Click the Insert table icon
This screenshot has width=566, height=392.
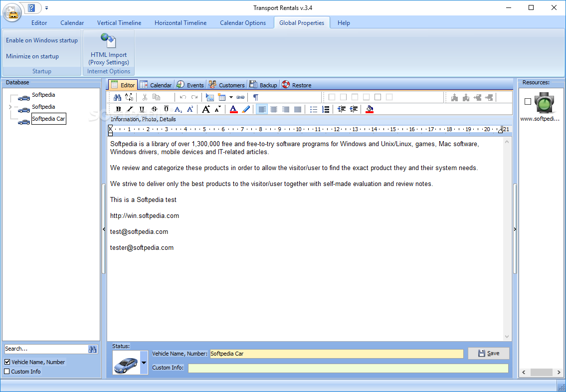tap(221, 97)
